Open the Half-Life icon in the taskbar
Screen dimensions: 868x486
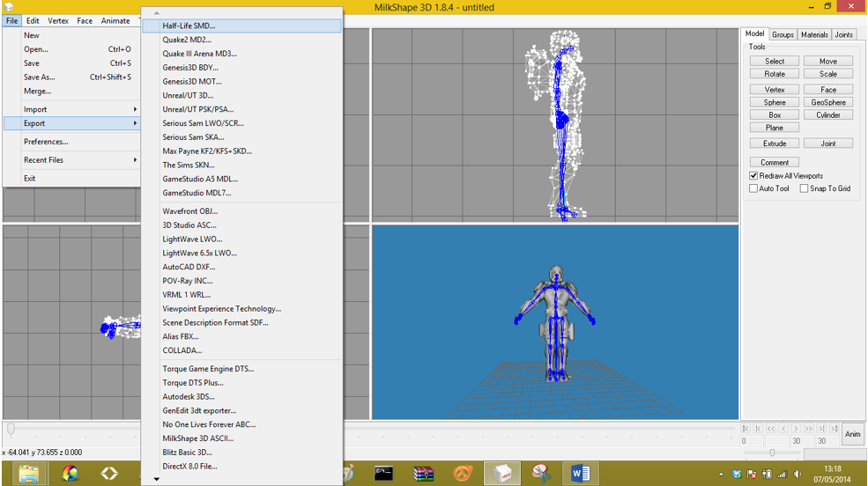coord(463,474)
